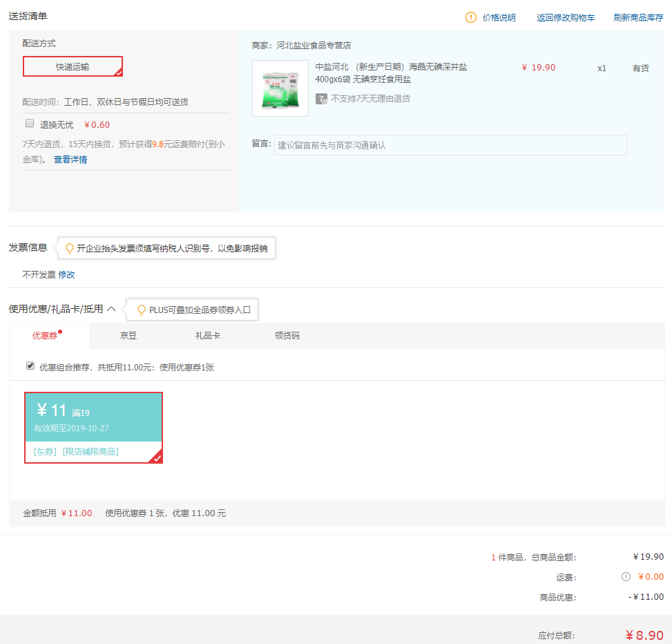Click the 商品优惠 -¥11.00 value
The height and width of the screenshot is (644, 672).
point(646,597)
